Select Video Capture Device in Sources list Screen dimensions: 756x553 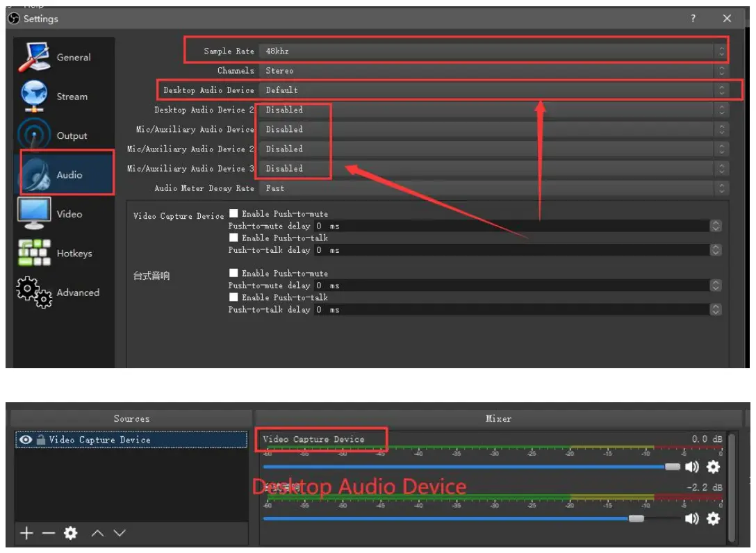[131, 440]
